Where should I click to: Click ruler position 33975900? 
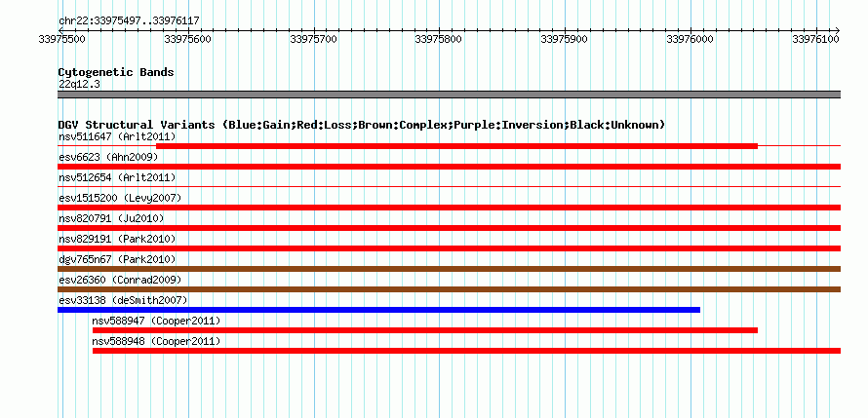pyautogui.click(x=566, y=39)
